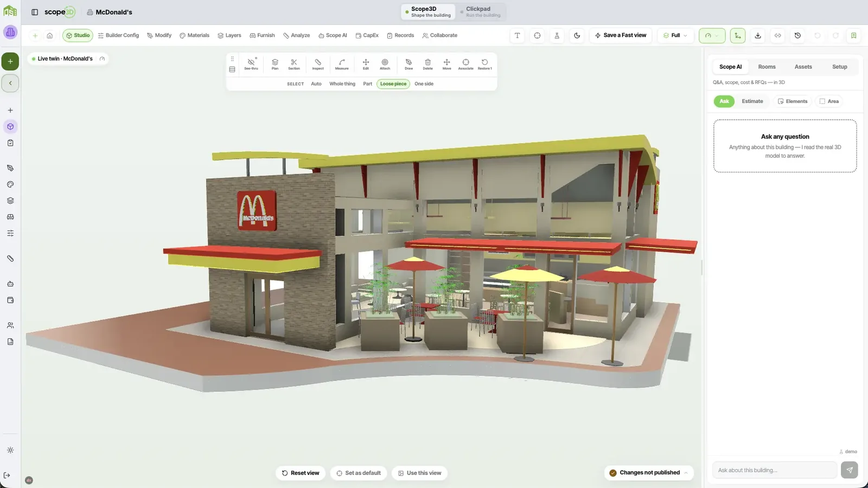The image size is (868, 488).
Task: Open the Builder Config tab
Action: tap(118, 35)
